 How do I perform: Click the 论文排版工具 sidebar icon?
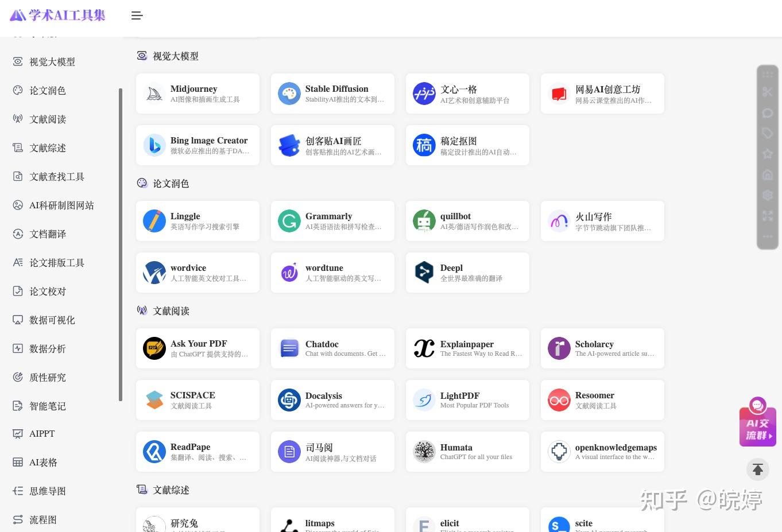[18, 262]
